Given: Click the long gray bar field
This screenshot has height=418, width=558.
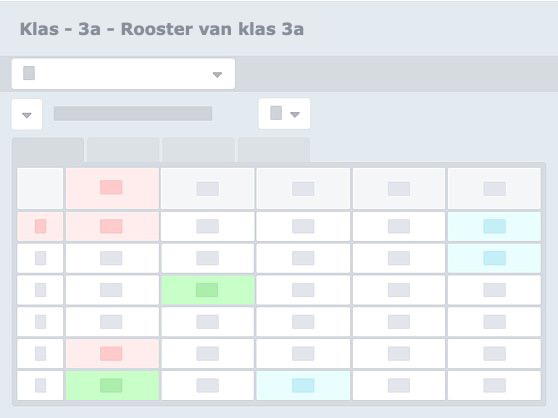Looking at the screenshot, I should 133,114.
